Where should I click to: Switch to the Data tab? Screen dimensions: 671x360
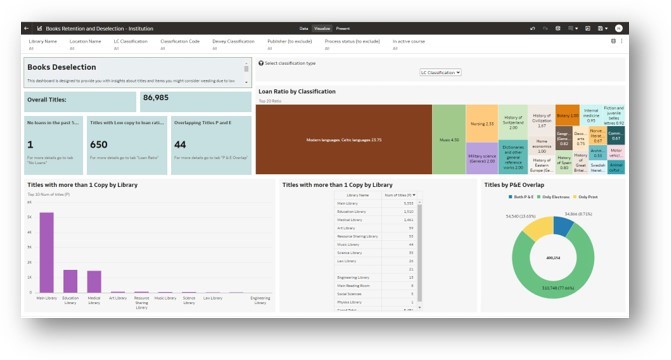(304, 29)
